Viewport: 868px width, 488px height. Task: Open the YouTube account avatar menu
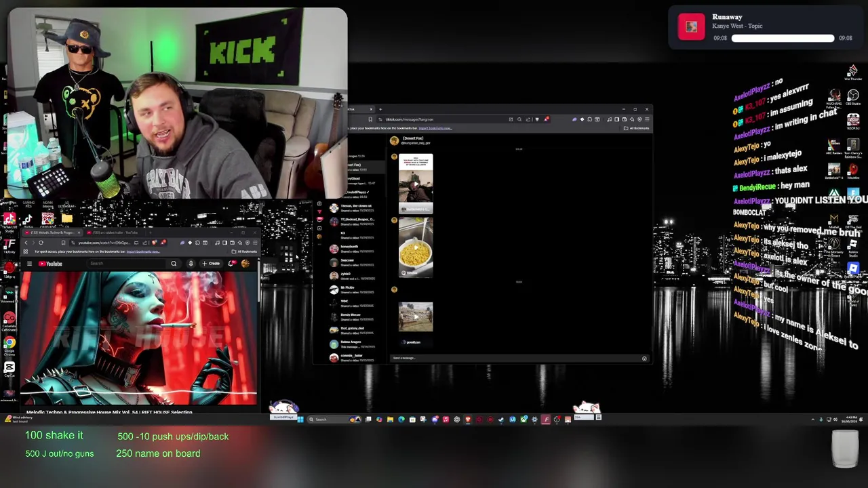coord(245,264)
